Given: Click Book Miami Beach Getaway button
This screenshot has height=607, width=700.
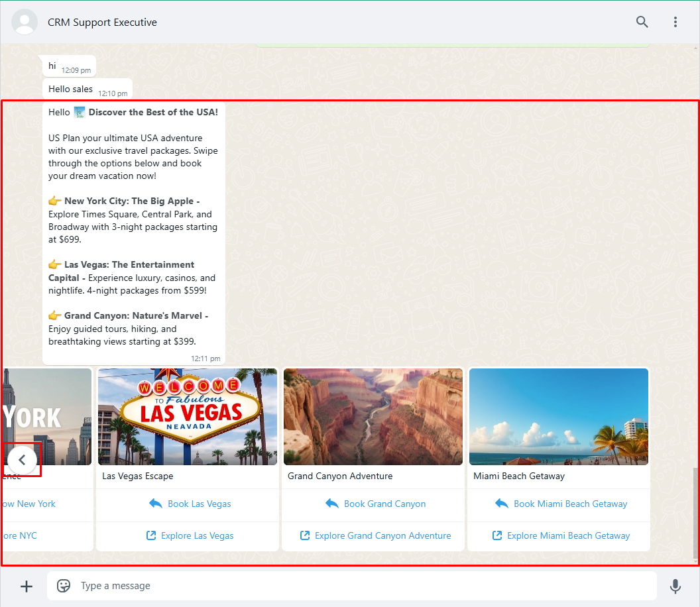Looking at the screenshot, I should pyautogui.click(x=561, y=504).
